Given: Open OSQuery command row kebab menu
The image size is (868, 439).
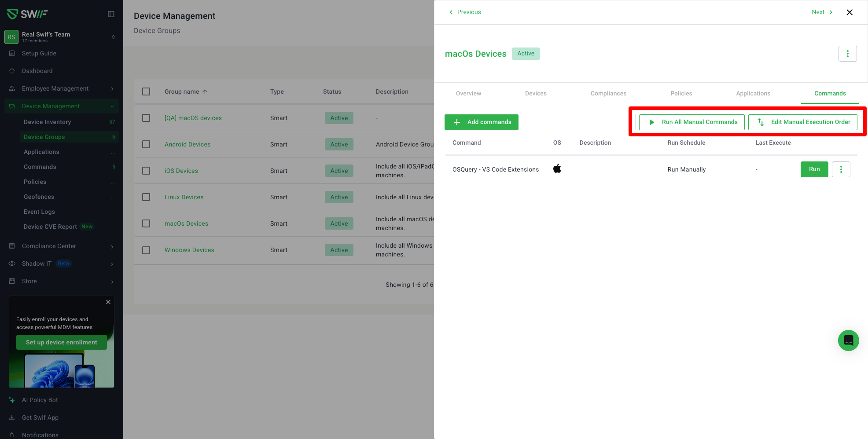Looking at the screenshot, I should 841,169.
